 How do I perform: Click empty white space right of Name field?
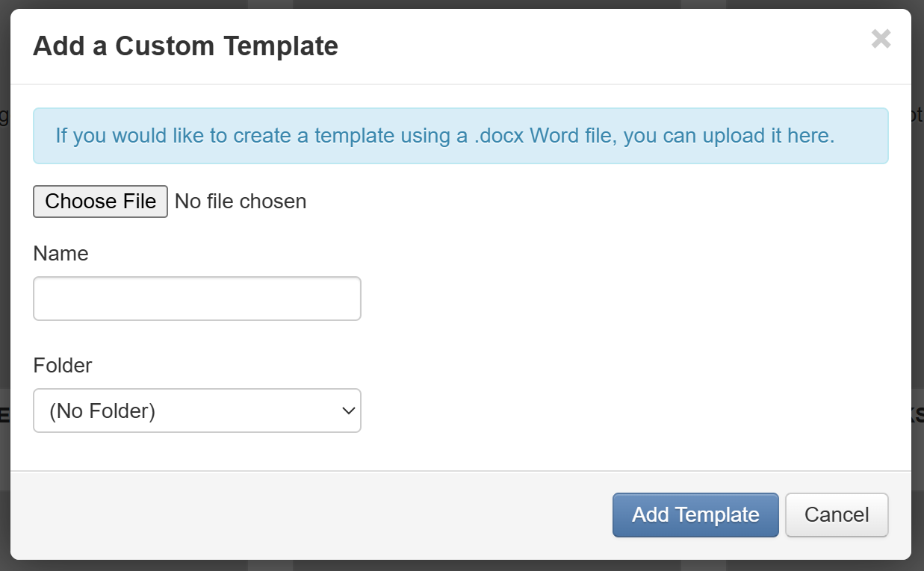pos(598,299)
